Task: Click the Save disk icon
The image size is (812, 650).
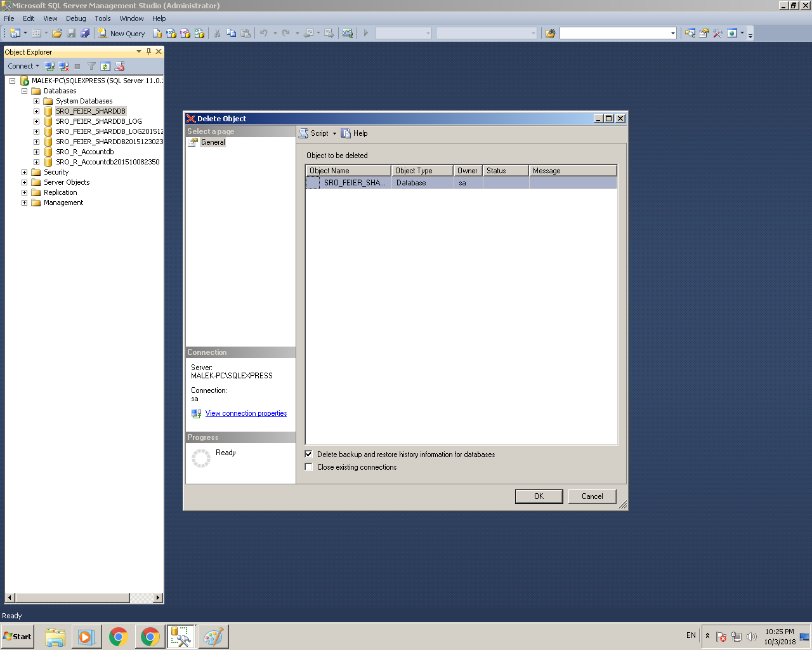Action: tap(71, 33)
